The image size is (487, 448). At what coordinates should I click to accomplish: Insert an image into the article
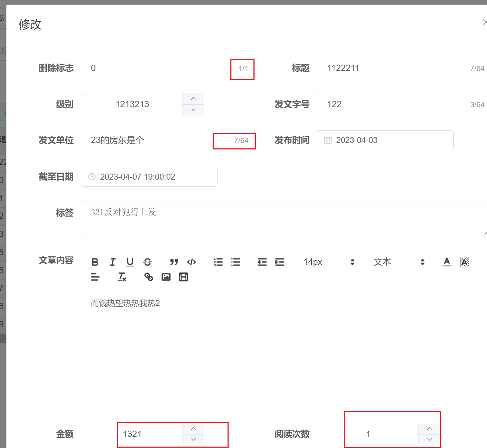166,277
